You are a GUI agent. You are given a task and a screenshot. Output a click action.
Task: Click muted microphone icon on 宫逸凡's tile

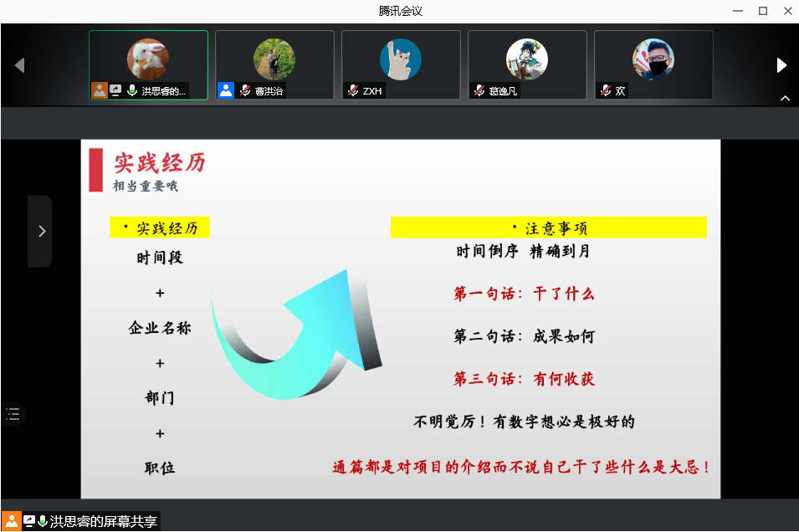pyautogui.click(x=479, y=91)
